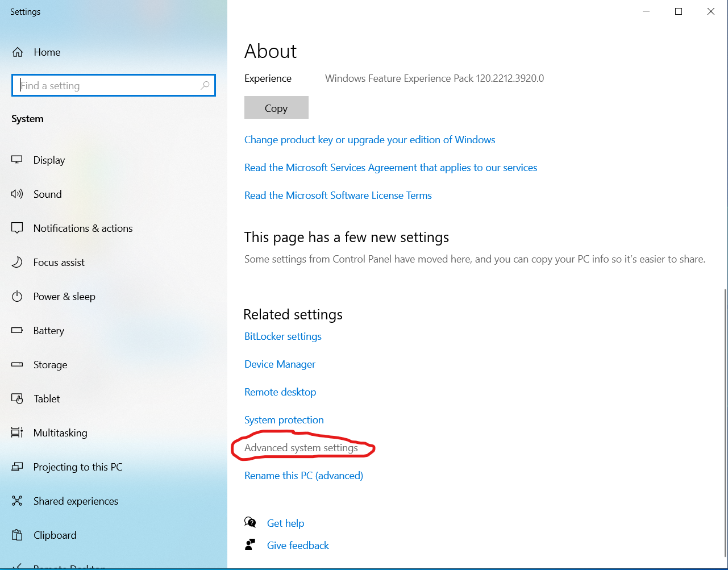This screenshot has width=728, height=570.
Task: Open Multitasking settings
Action: [60, 432]
